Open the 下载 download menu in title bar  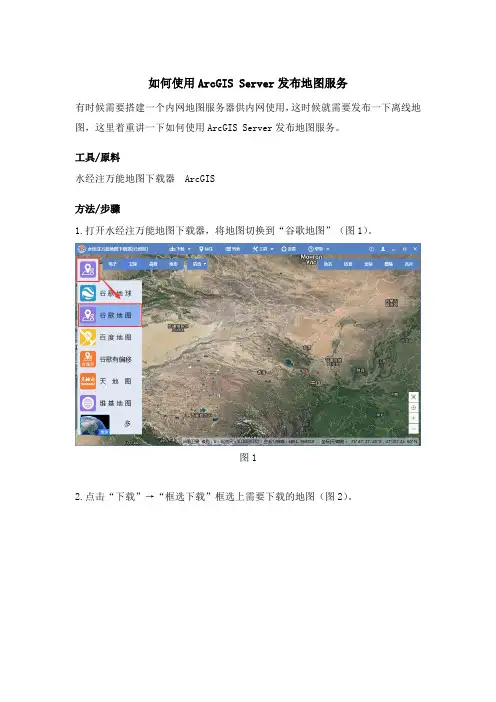click(x=180, y=249)
